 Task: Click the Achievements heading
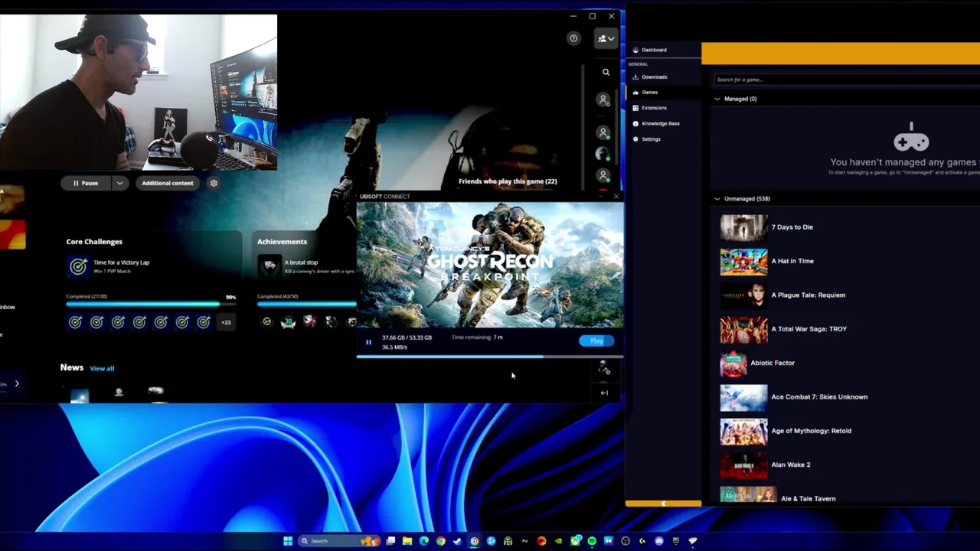[x=282, y=242]
